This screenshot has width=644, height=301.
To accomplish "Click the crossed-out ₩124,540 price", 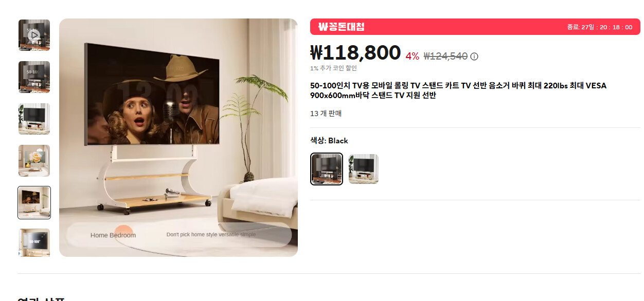I will [445, 57].
